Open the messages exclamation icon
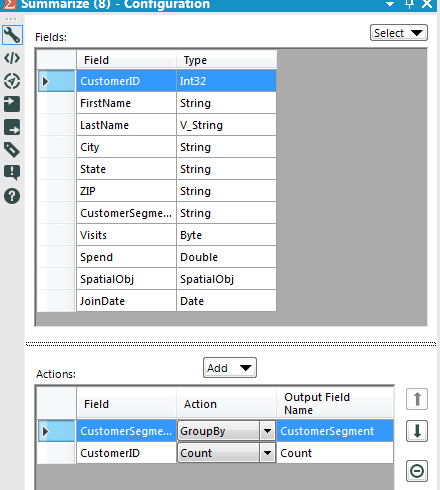The image size is (440, 490). (x=12, y=173)
